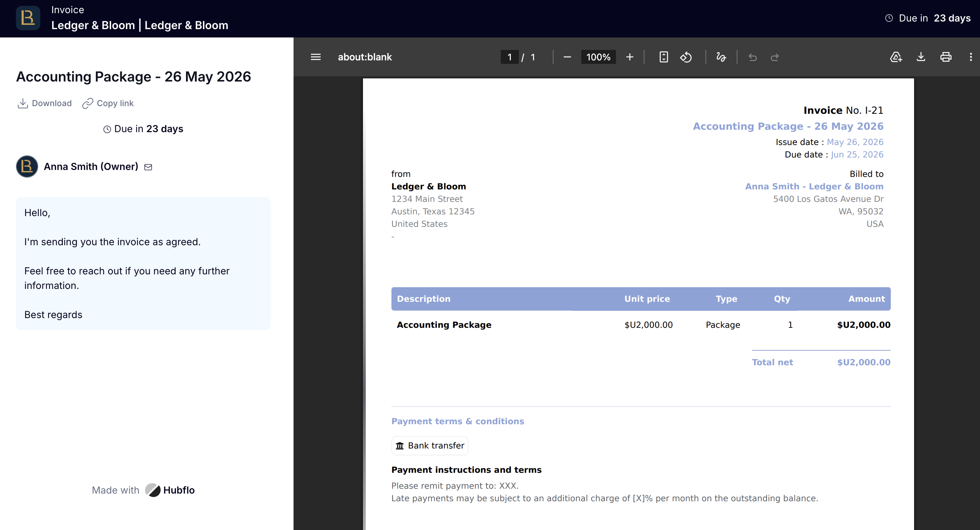Image resolution: width=980 pixels, height=530 pixels.
Task: Click the message text I'm sending you the invoice
Action: coord(112,242)
